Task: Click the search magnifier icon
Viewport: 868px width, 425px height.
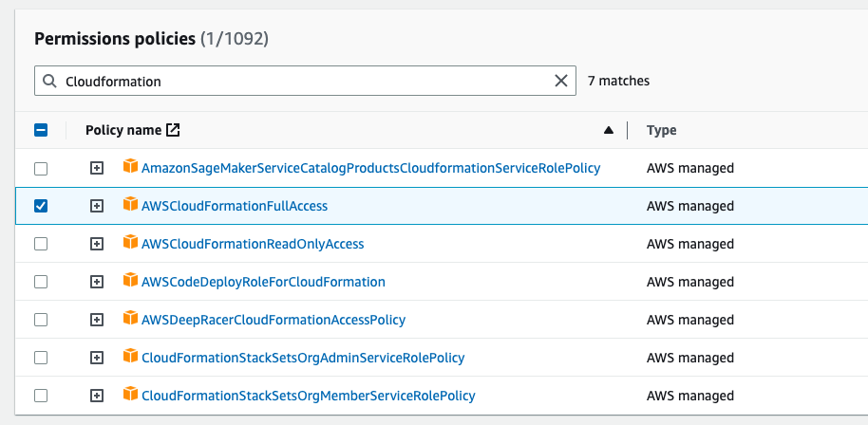Action: [x=49, y=82]
